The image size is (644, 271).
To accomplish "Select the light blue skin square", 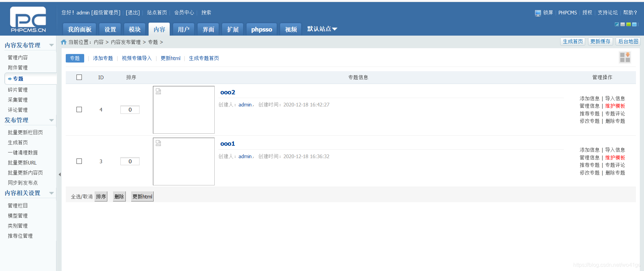I will (x=634, y=25).
